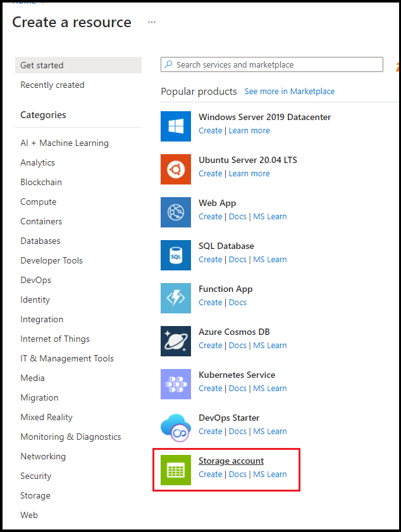Select the Function App lightning icon
This screenshot has width=401, height=532.
[175, 298]
